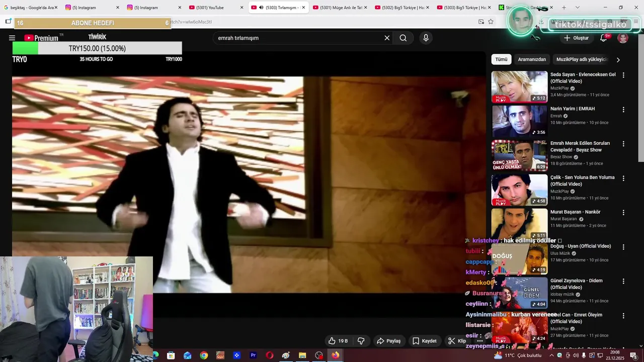The height and width of the screenshot is (362, 644).
Task: Open the picture-in-picture icon in the address bar
Action: coord(481,22)
